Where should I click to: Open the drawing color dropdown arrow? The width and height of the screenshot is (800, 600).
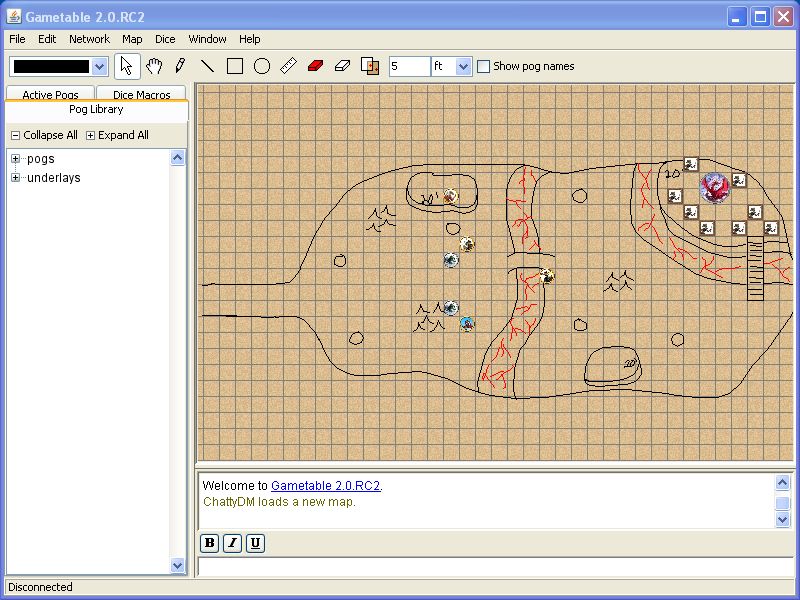pos(100,66)
